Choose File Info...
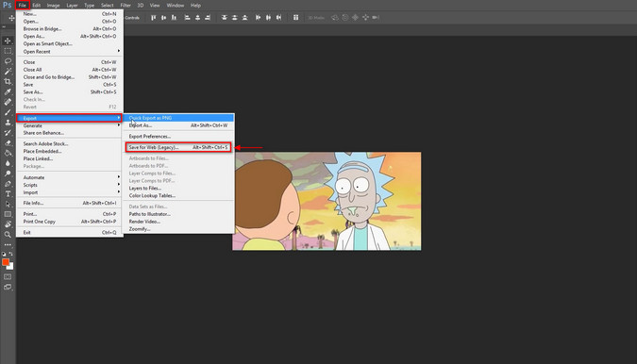Screen dimensions: 637x364 (70, 203)
